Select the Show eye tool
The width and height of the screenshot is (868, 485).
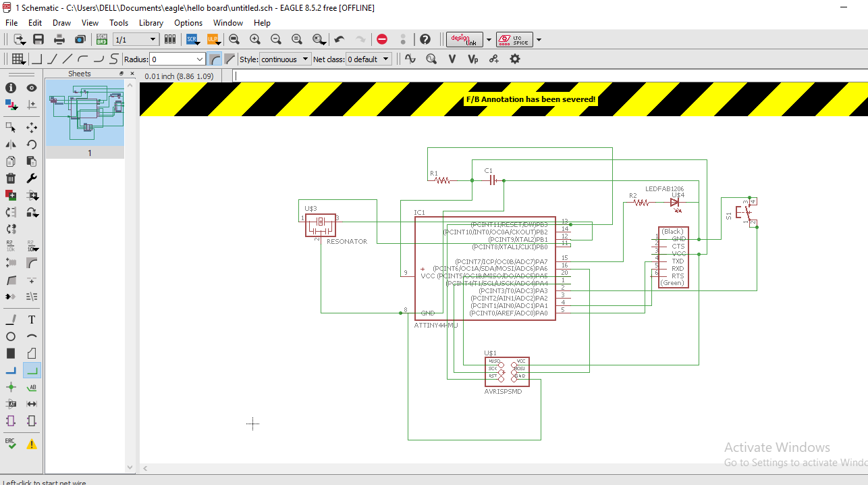tap(32, 88)
